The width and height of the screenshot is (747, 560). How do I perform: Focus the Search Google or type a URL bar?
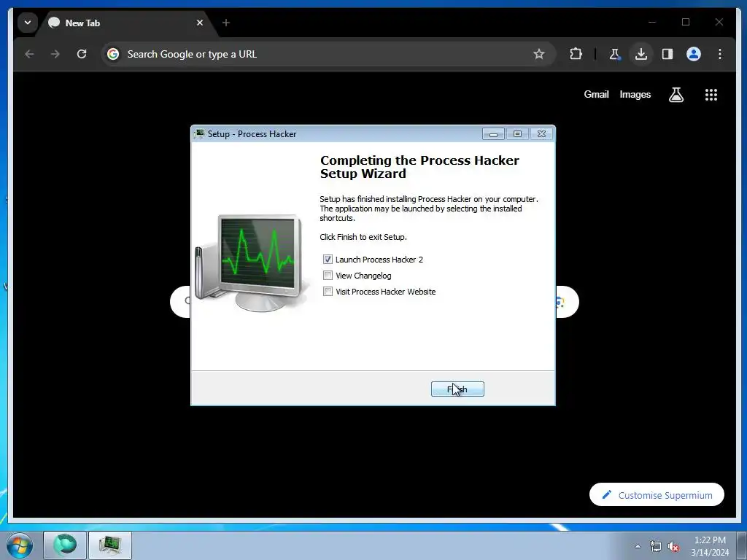click(328, 54)
